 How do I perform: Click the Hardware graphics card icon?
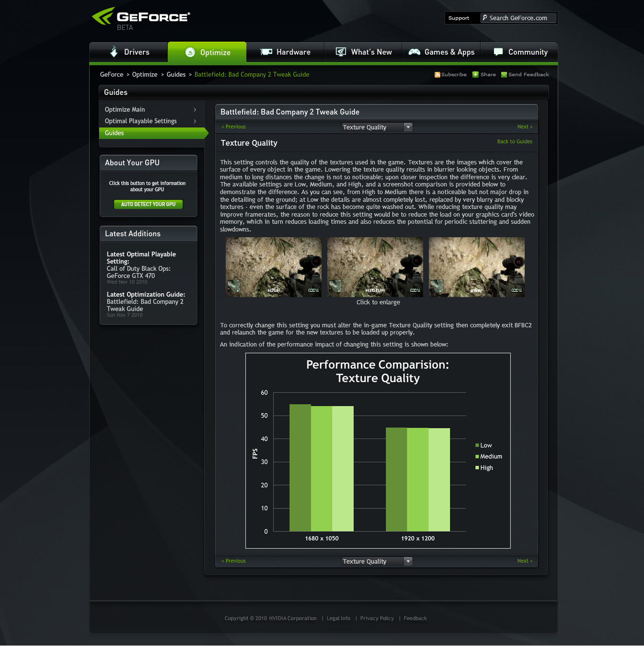(x=266, y=52)
